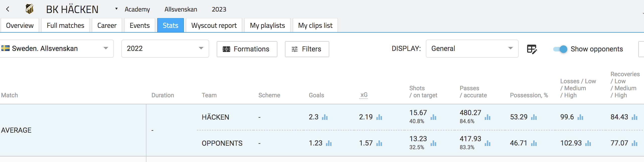Open opponents shots chart icon
This screenshot has height=162, width=644.
(433, 143)
